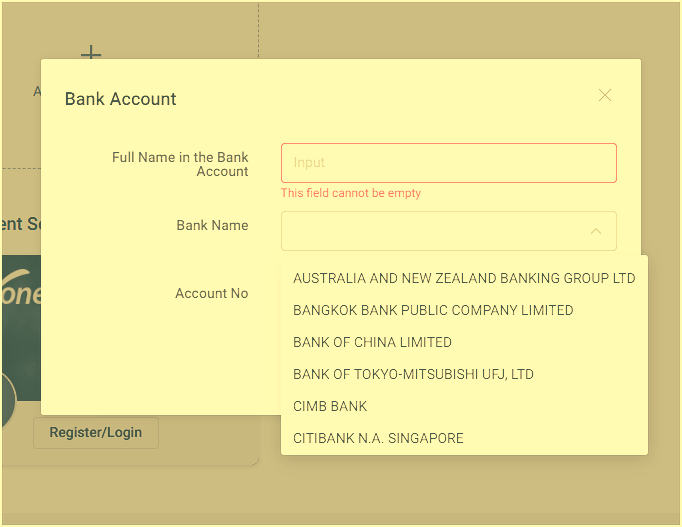Screen dimensions: 682x527
Task: Select CIMB Bank from the list
Action: click(x=464, y=406)
